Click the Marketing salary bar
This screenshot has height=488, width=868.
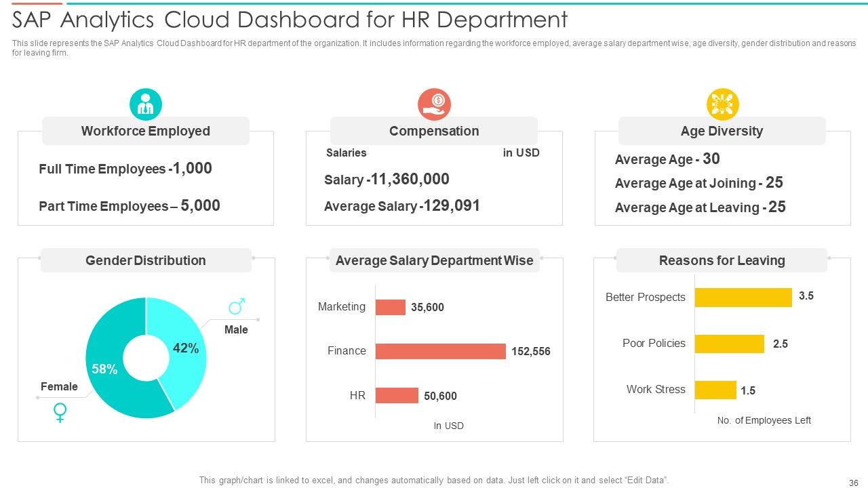click(391, 307)
